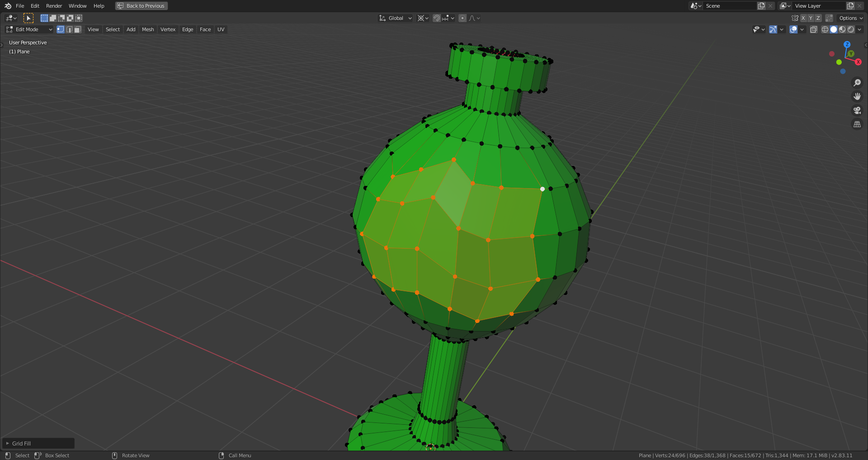This screenshot has width=868, height=460.
Task: Click the View Layer name field
Action: [x=818, y=6]
